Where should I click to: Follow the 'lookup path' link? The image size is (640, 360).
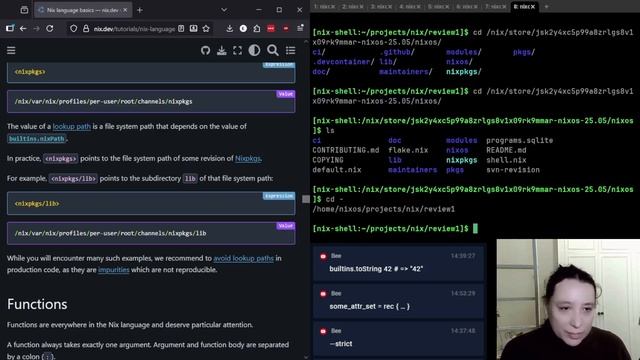point(72,127)
